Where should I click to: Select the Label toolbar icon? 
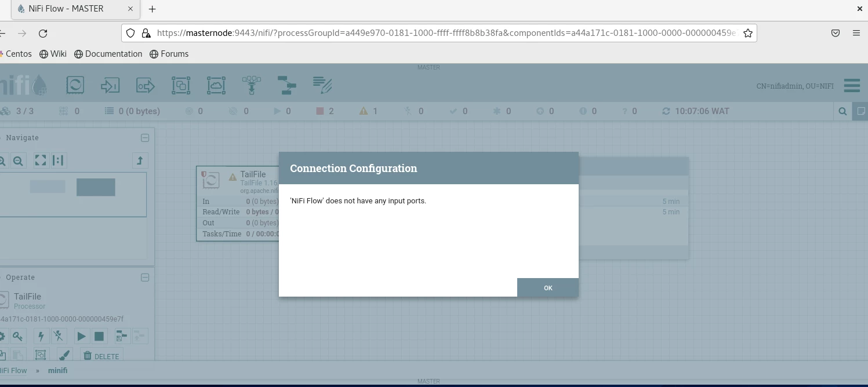322,85
